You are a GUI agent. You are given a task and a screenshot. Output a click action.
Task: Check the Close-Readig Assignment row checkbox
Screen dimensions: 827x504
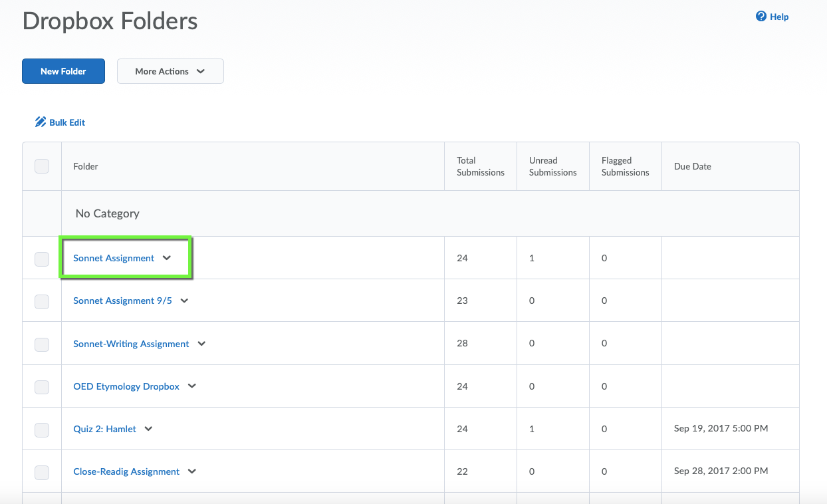tap(42, 472)
